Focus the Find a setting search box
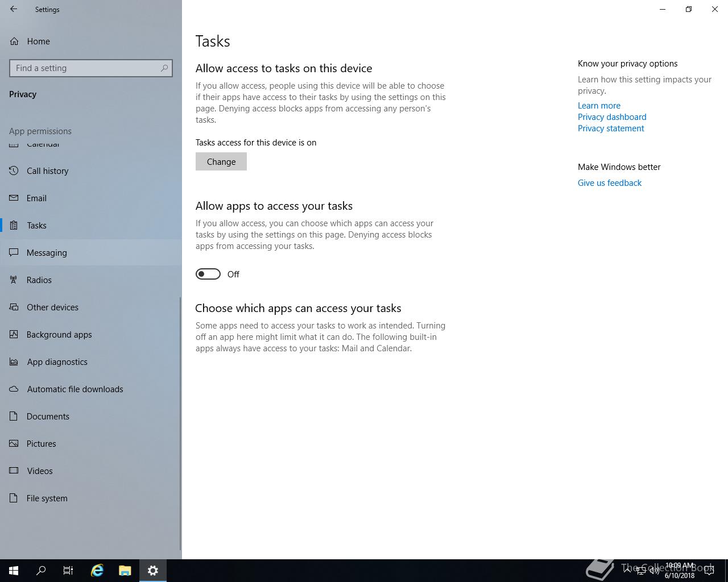 [91, 68]
